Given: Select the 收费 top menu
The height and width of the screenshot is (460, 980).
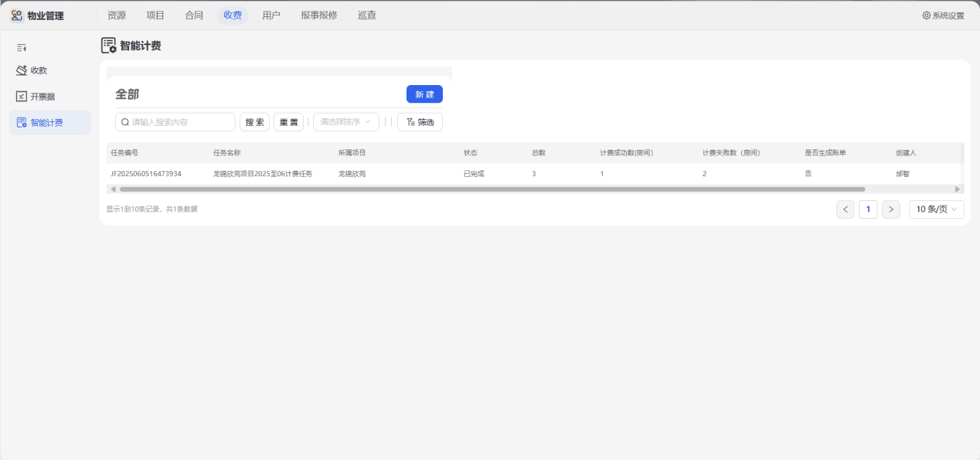Looking at the screenshot, I should pyautogui.click(x=233, y=15).
